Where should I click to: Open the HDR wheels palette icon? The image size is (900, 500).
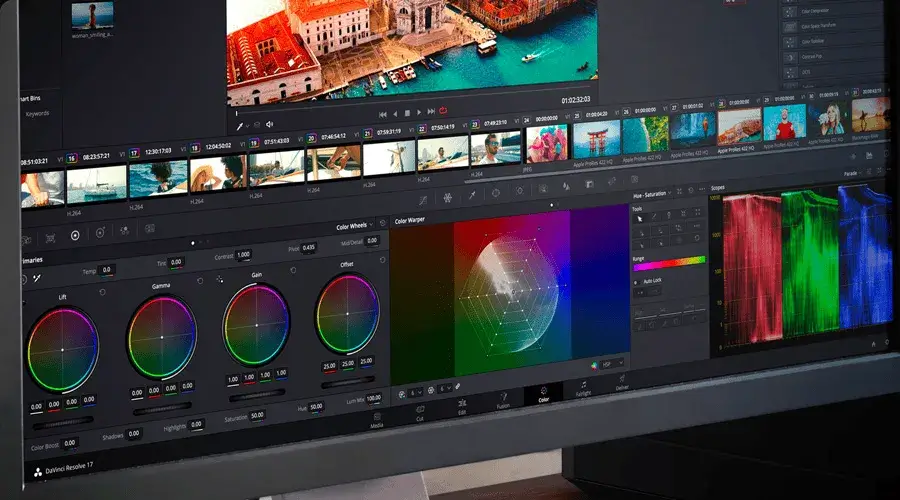[x=100, y=232]
